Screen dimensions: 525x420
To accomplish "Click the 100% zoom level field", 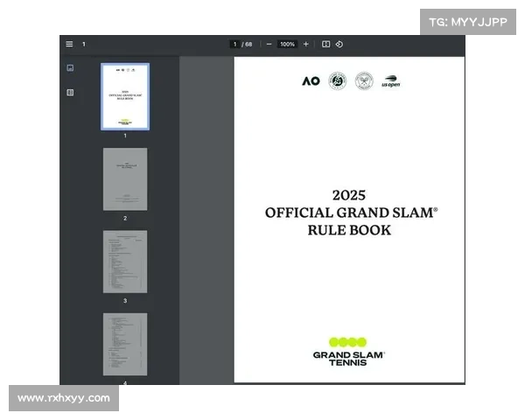I will [287, 45].
